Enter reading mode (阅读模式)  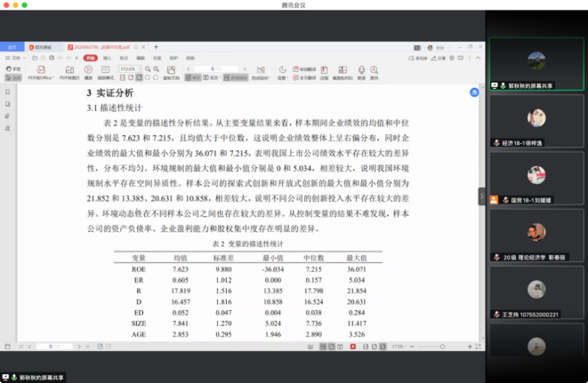point(105,73)
